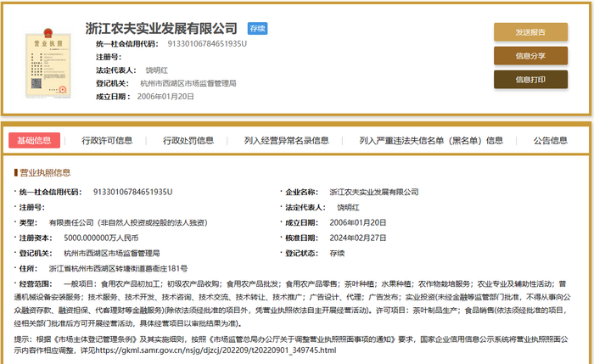Click the header legal representative name 饶明红
Screen dimensions: 594x364
[x=156, y=70]
